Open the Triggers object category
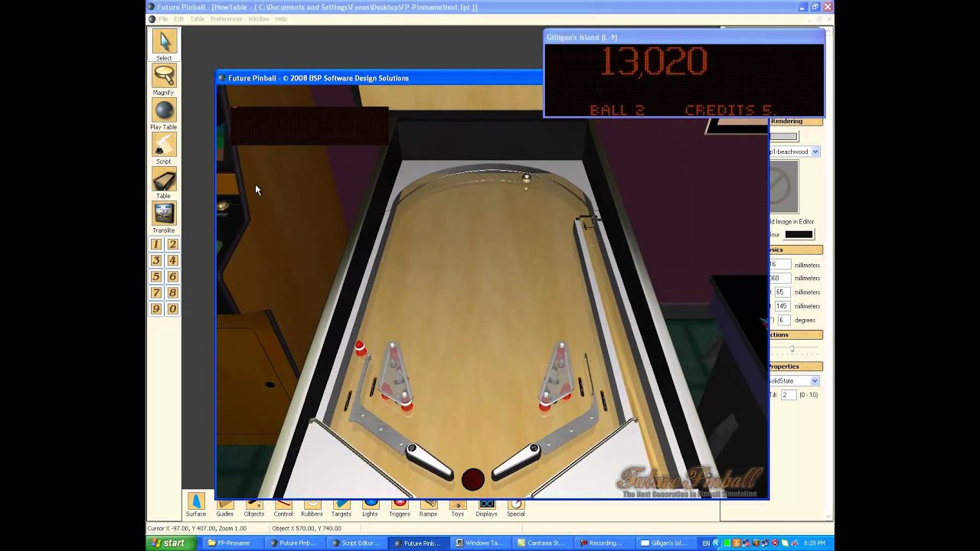 coord(400,507)
